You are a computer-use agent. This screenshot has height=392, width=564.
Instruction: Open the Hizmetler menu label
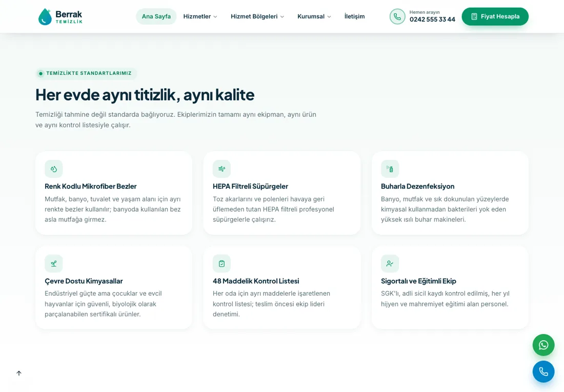[197, 16]
